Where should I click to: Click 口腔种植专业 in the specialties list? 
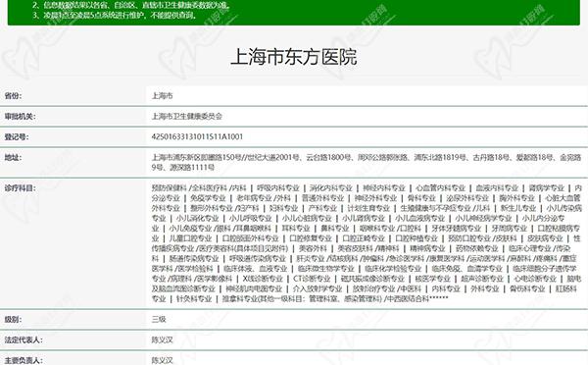(x=416, y=238)
